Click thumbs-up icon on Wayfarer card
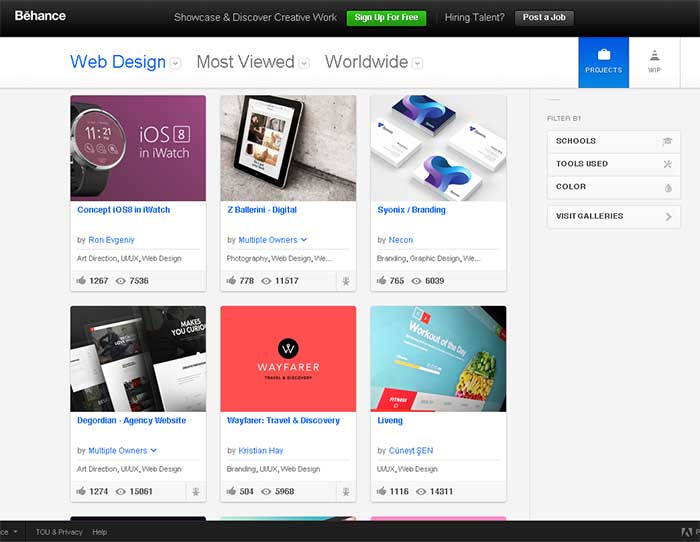700x542 pixels. (231, 491)
